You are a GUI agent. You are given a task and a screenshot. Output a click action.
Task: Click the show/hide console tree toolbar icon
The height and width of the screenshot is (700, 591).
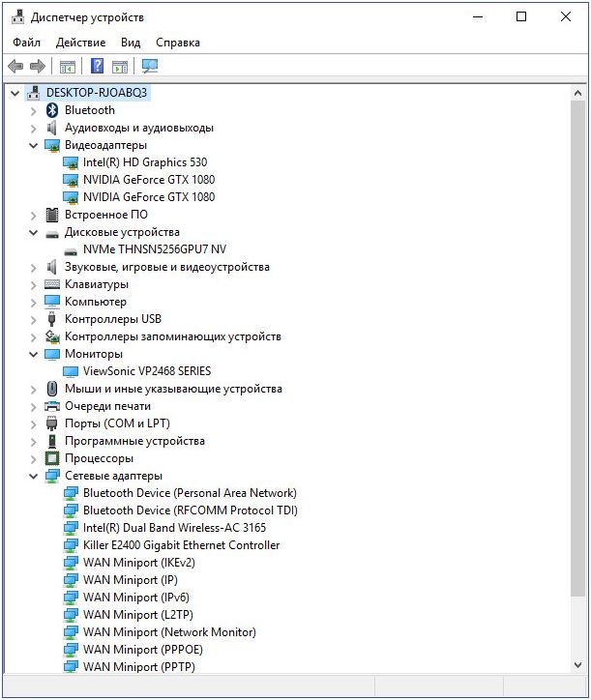[68, 67]
